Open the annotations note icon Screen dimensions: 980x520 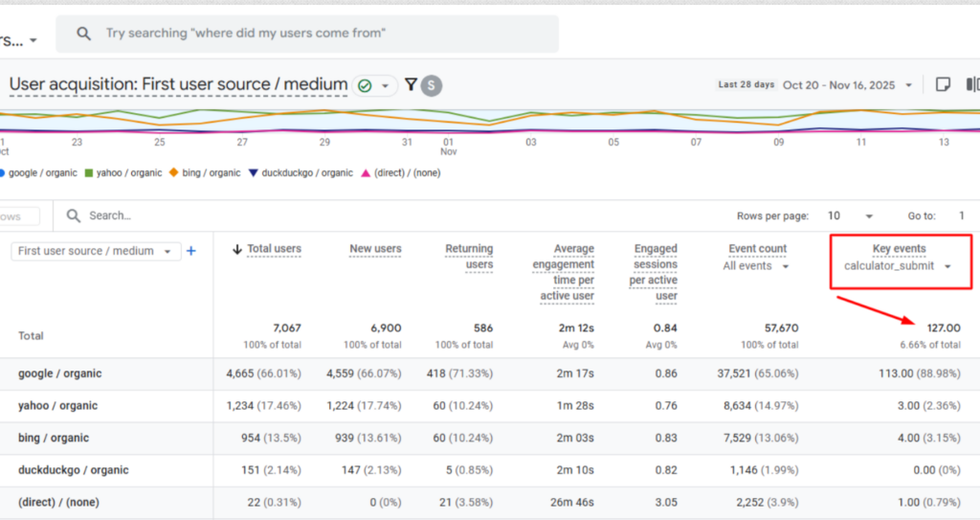[x=943, y=85]
